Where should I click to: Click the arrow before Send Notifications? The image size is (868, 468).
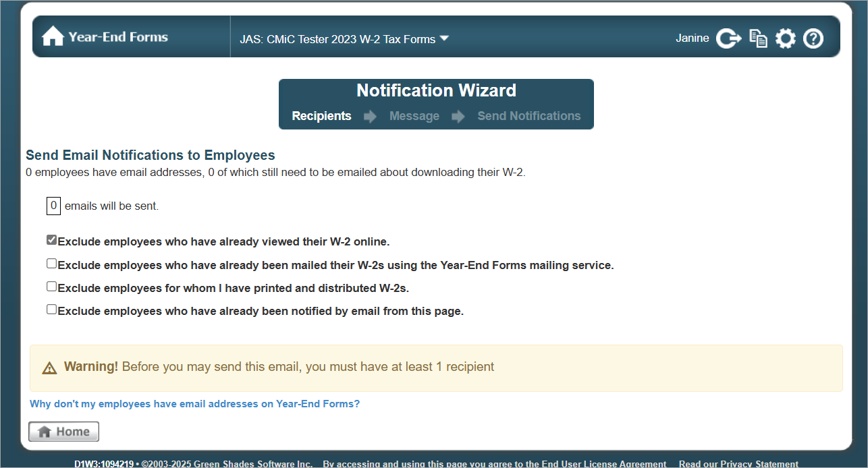[x=458, y=117]
